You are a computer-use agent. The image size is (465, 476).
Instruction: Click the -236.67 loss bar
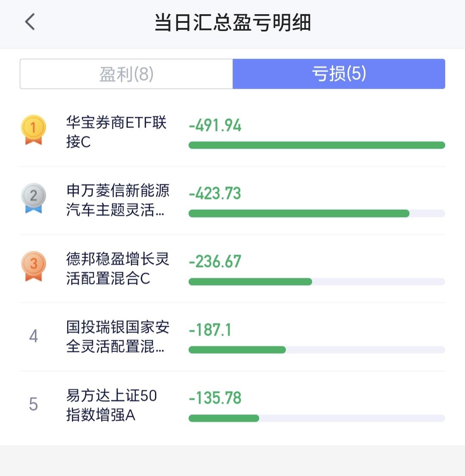click(250, 282)
